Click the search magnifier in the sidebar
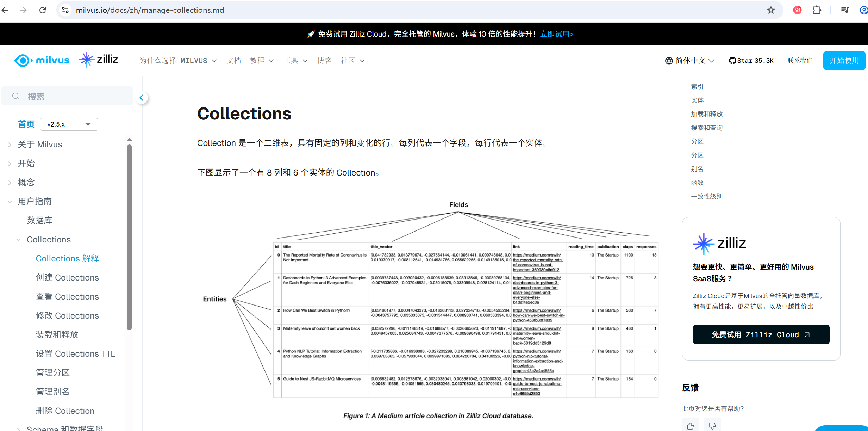Image resolution: width=868 pixels, height=431 pixels. [x=15, y=96]
